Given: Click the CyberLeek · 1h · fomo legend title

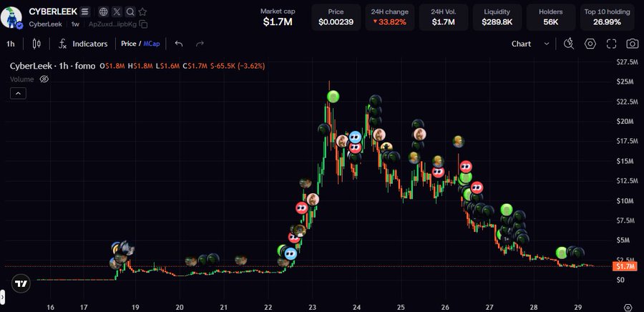Looking at the screenshot, I should pyautogui.click(x=52, y=66).
